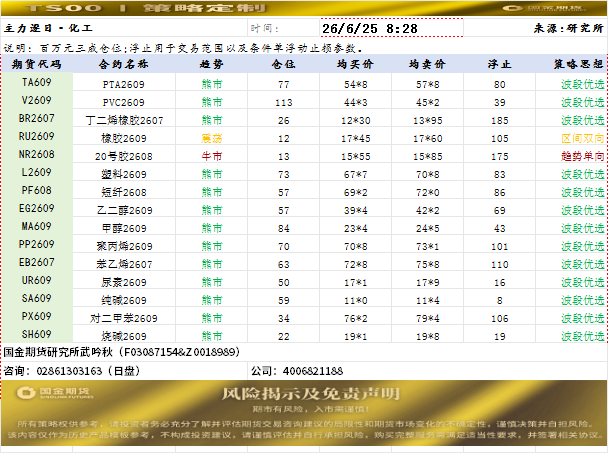Click the stop value 101 for PP2609
The height and width of the screenshot is (453, 608).
pos(499,246)
